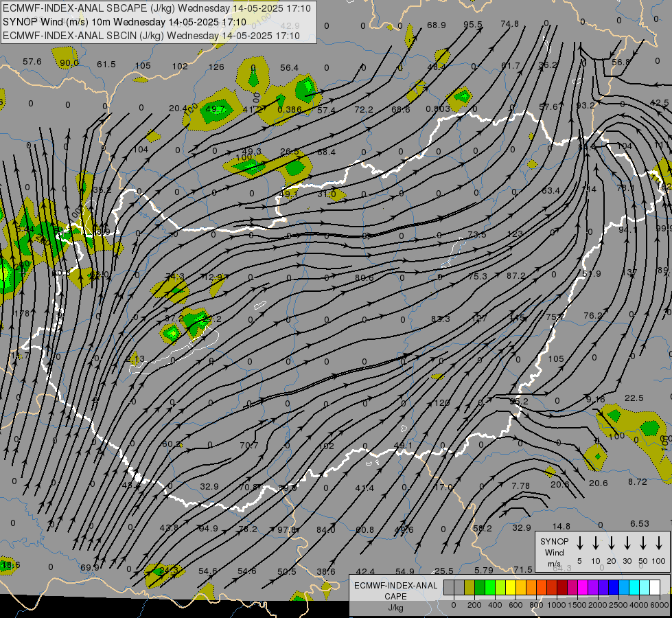Click the 56.4 value on the map
Screen dimensions: 672x618
(x=289, y=68)
